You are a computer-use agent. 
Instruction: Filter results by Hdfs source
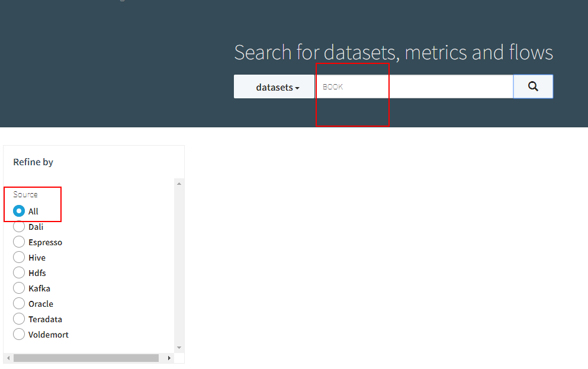pos(18,272)
